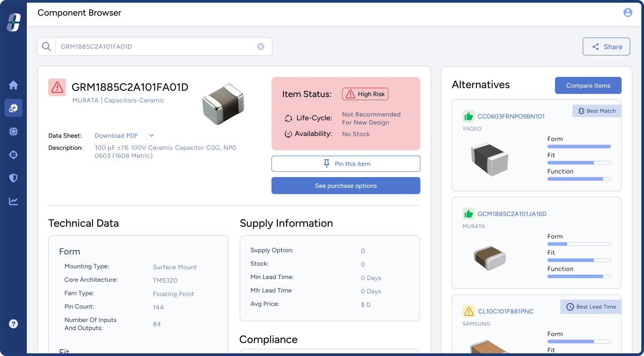The height and width of the screenshot is (356, 644).
Task: Click See purchase options
Action: pos(346,186)
